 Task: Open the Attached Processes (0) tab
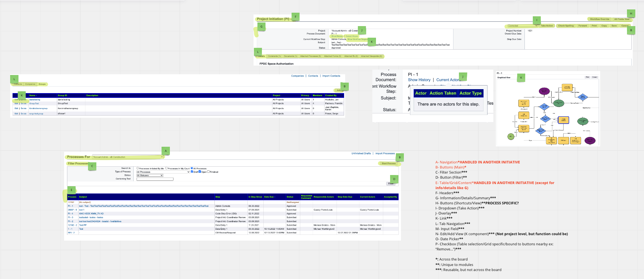coord(310,56)
